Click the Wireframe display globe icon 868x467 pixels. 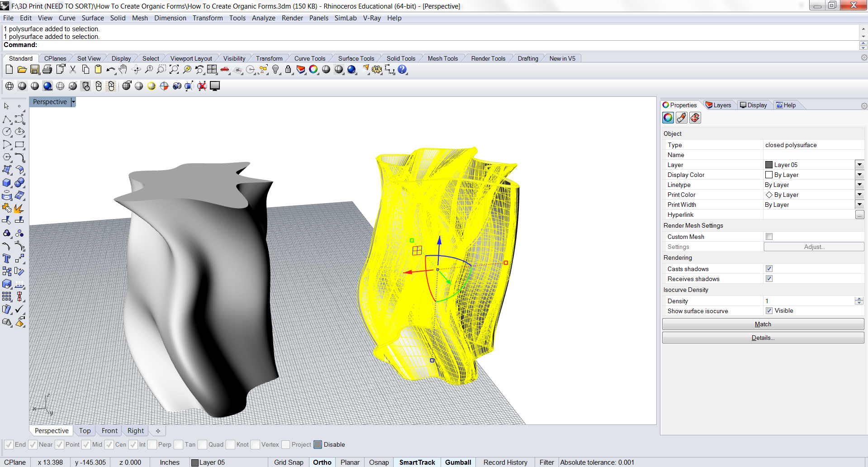point(9,86)
